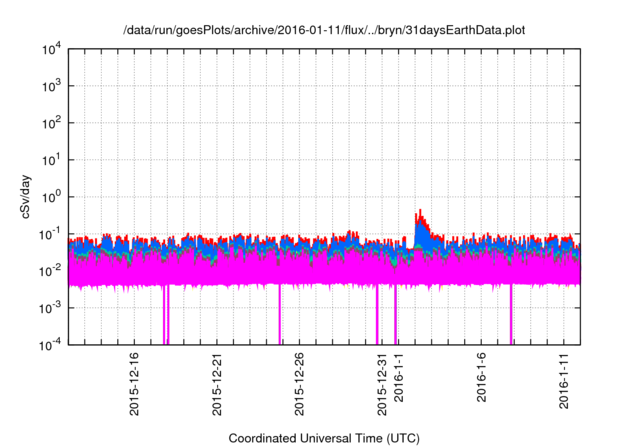Click the magenta data dropout after 2016-1-6
The height and width of the screenshot is (448, 640).
pos(511,314)
